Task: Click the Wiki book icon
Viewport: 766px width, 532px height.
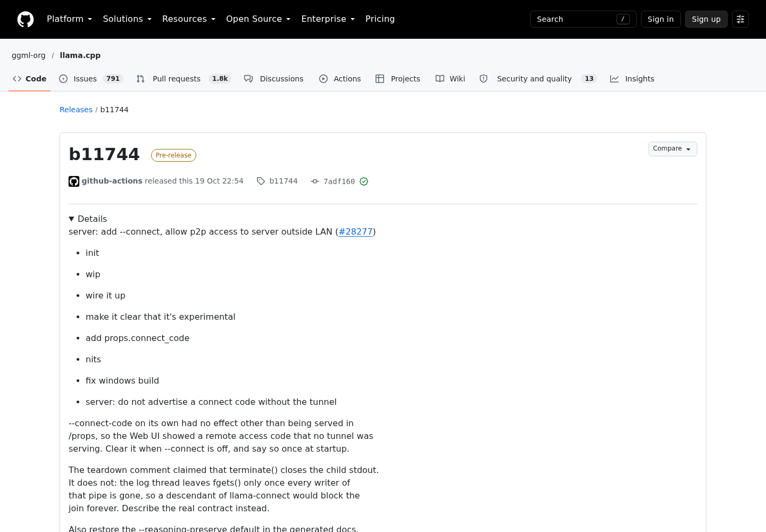Action: (x=440, y=79)
